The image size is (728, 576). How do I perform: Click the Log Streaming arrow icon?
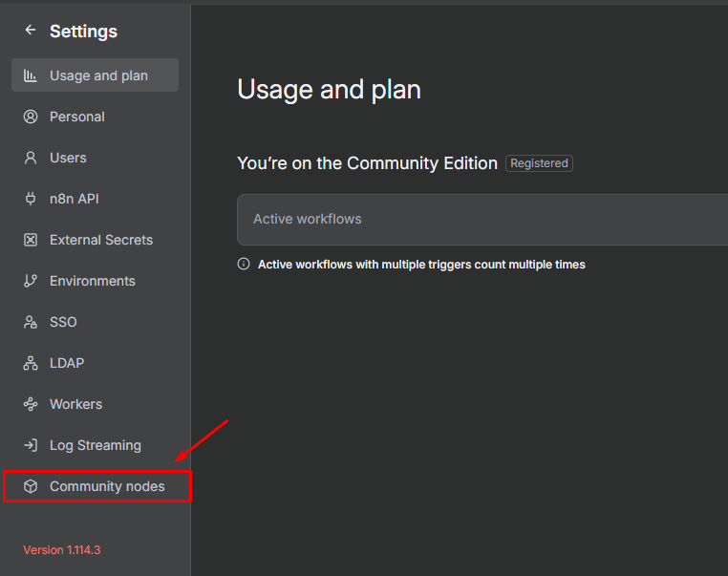coord(31,445)
